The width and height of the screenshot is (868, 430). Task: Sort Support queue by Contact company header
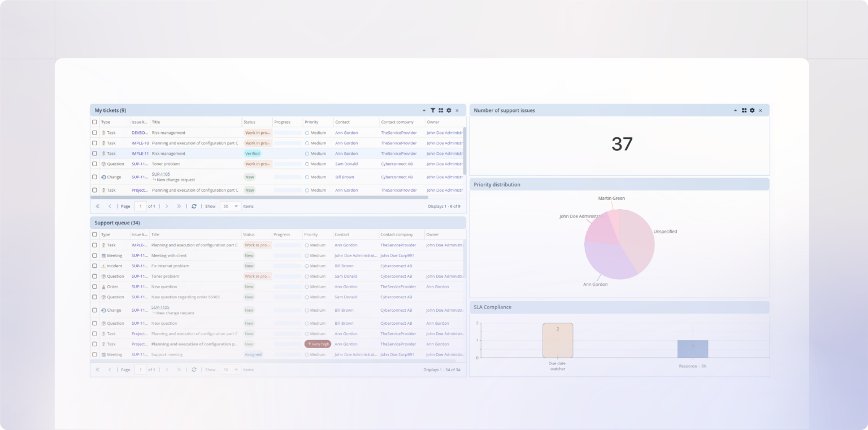pyautogui.click(x=397, y=234)
